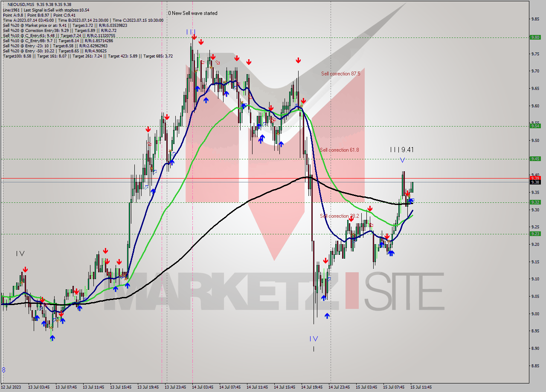
Task: Click the '14 Jul 15:45' time axis label
Action: (285, 387)
